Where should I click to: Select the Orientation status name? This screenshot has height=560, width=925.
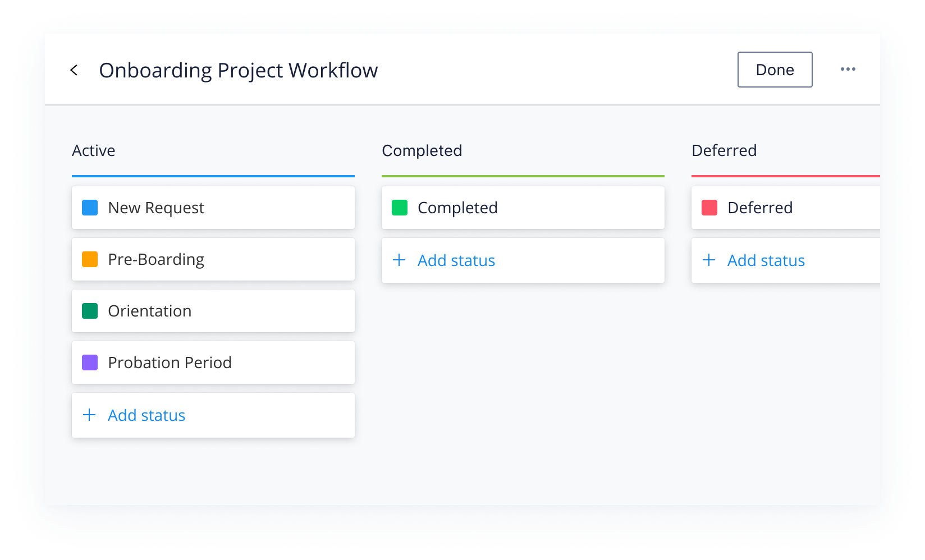[x=150, y=311]
